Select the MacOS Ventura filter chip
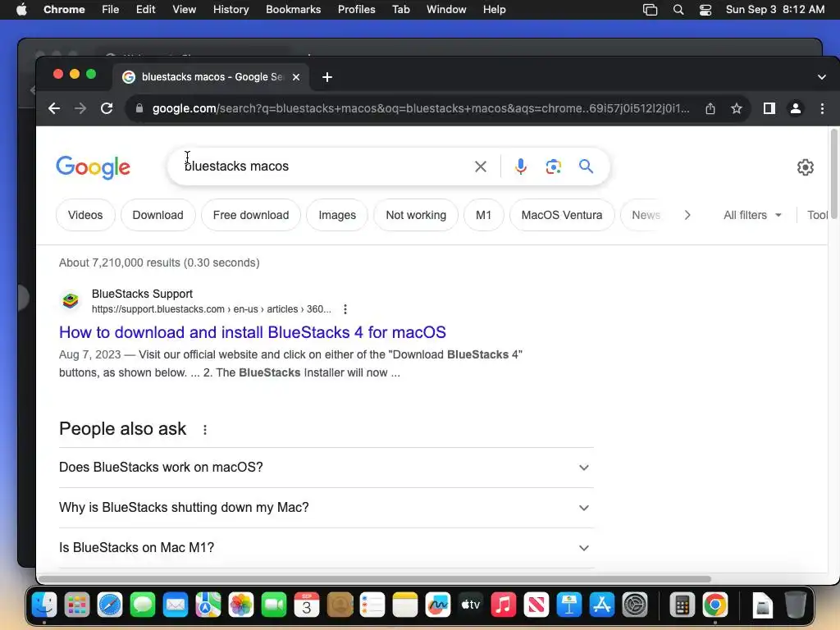 [x=561, y=216]
